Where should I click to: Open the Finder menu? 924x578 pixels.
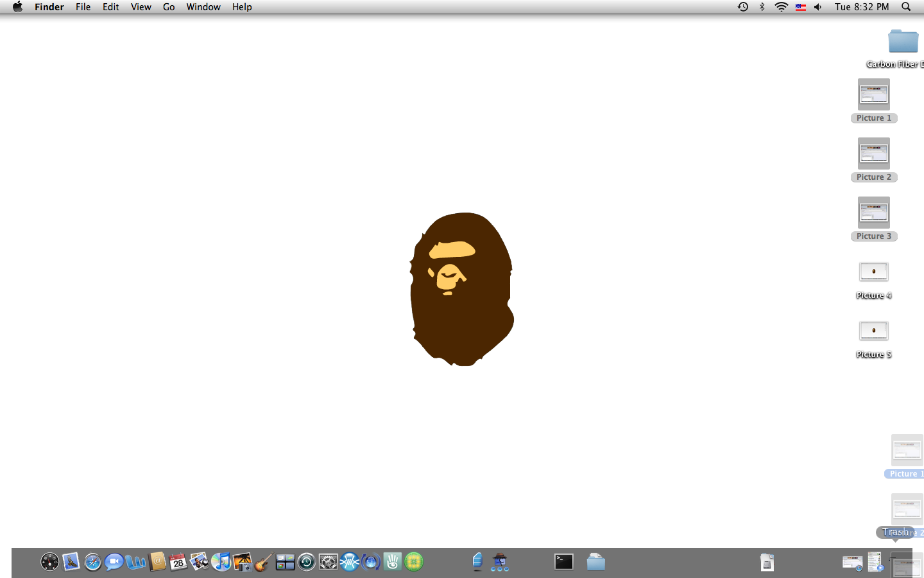pos(49,7)
